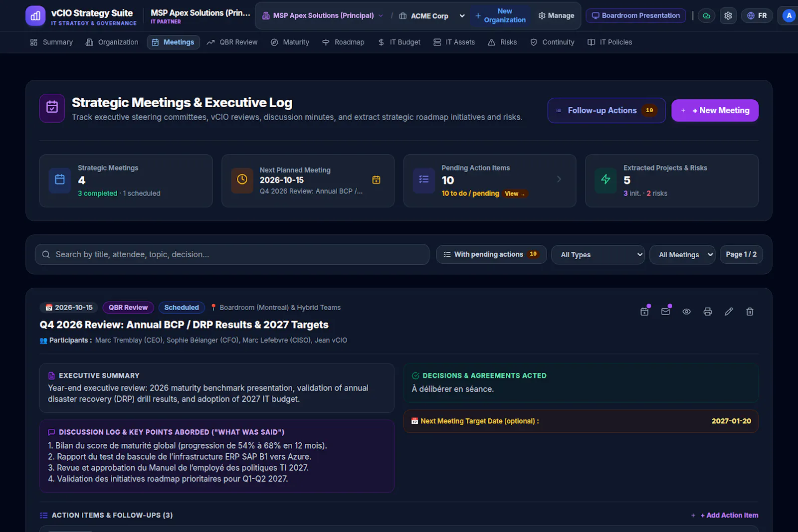Viewport: 798px width, 532px height.
Task: Select the Meetings tab
Action: tap(173, 42)
